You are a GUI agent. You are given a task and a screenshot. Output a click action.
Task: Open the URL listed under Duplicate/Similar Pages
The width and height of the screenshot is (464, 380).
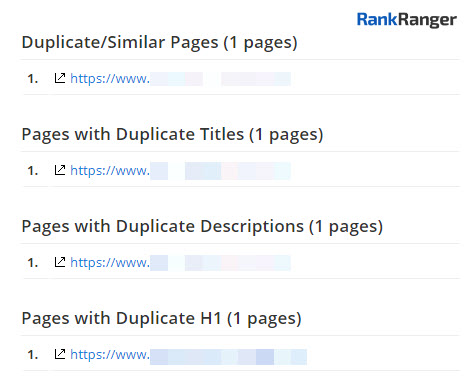point(180,79)
